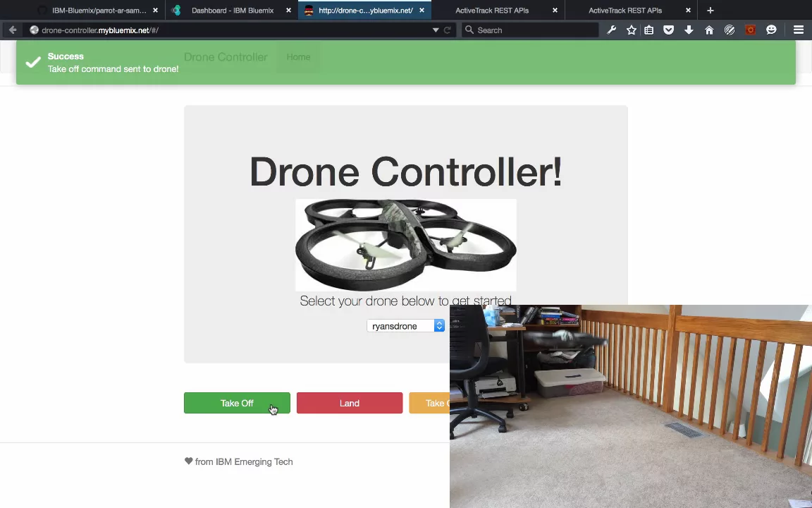Click the wrench developer tools icon

[x=612, y=30]
